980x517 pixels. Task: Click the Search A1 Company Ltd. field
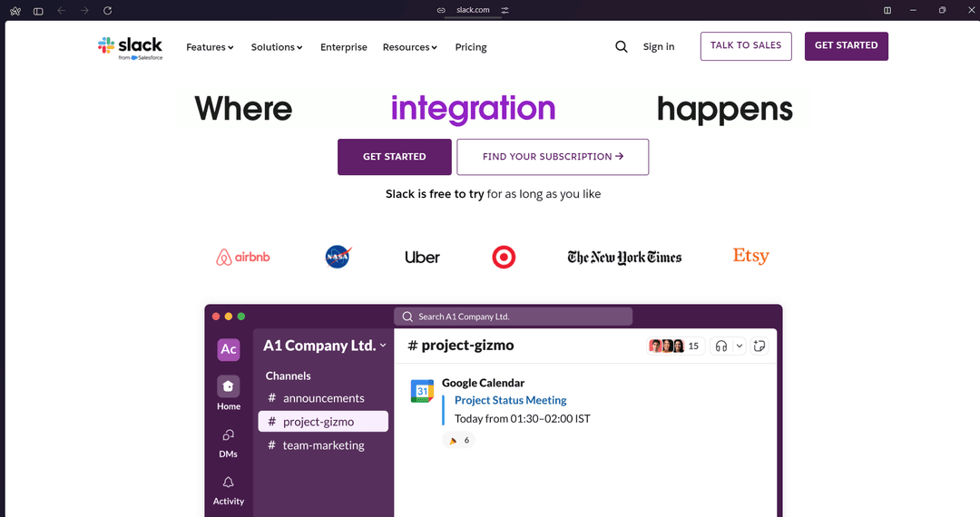coord(513,317)
